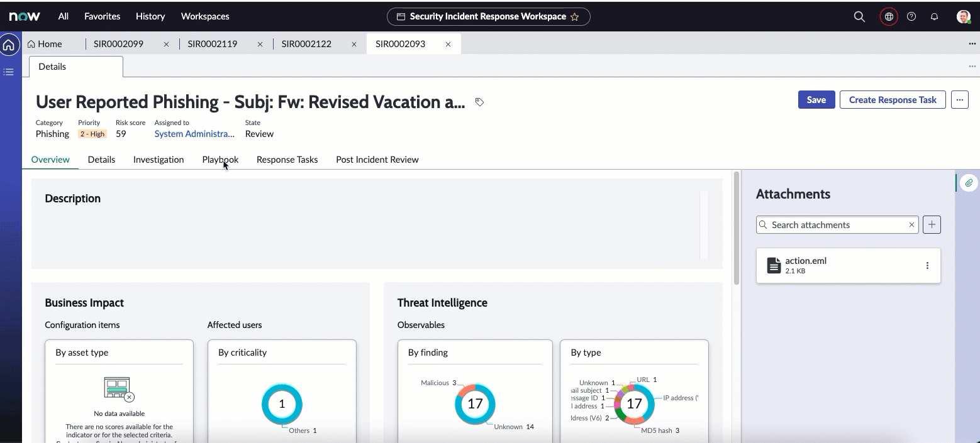The height and width of the screenshot is (443, 980).
Task: Click the Phishing category value
Action: [52, 134]
